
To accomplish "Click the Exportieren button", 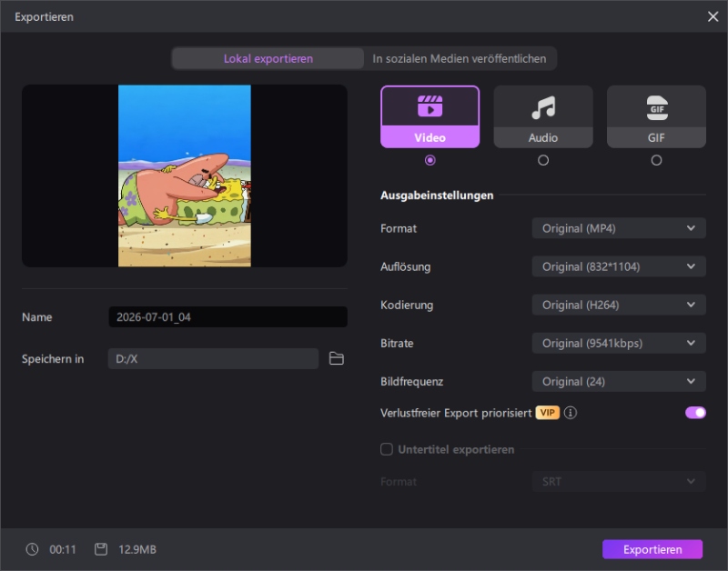I will 652,550.
